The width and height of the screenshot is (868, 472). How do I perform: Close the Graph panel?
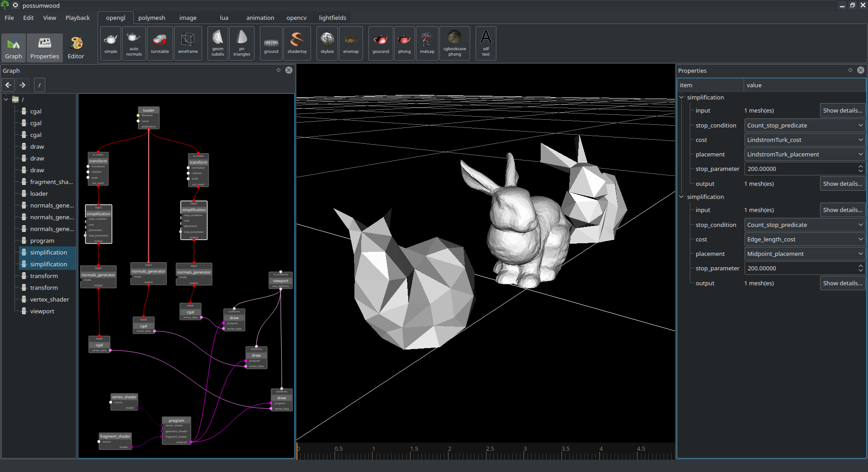pos(289,70)
